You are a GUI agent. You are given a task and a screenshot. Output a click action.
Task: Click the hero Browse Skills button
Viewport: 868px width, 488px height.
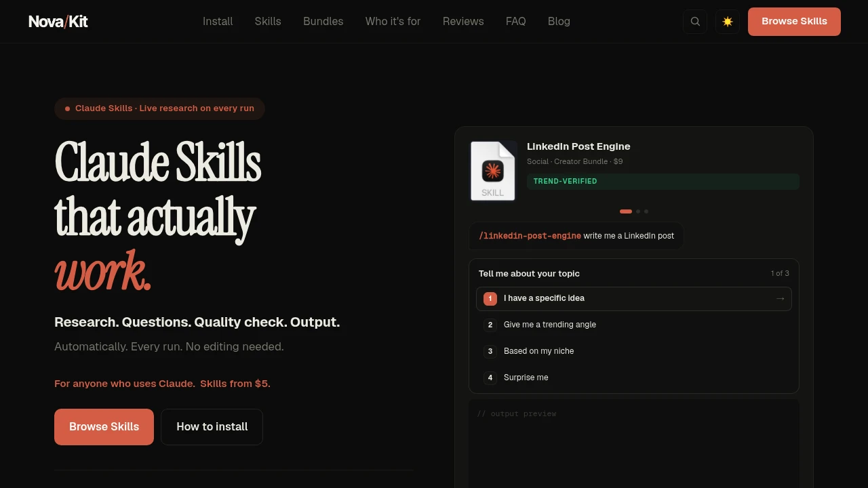point(104,427)
